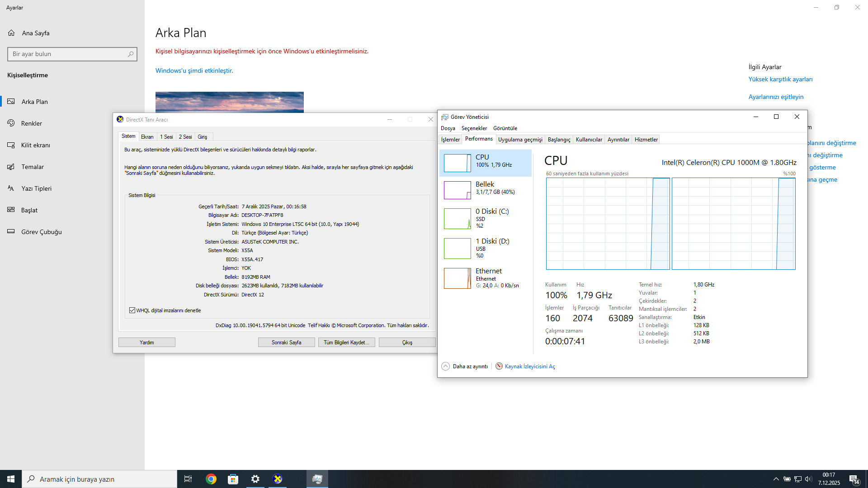868x488 pixels.
Task: Open Ayrıntılar tab in Task Manager
Action: point(618,140)
